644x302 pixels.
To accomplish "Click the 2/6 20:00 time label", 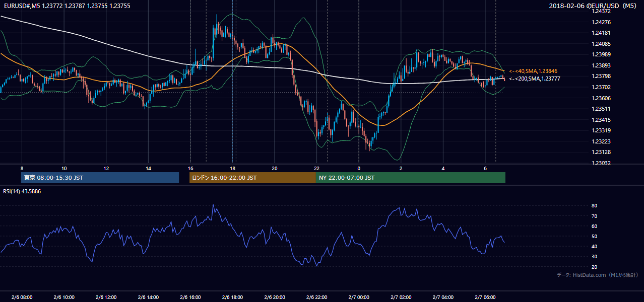I will pyautogui.click(x=275, y=297).
